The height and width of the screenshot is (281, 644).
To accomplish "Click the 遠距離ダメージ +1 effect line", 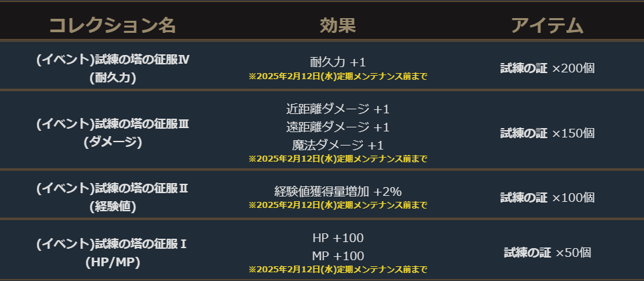I will (x=337, y=127).
